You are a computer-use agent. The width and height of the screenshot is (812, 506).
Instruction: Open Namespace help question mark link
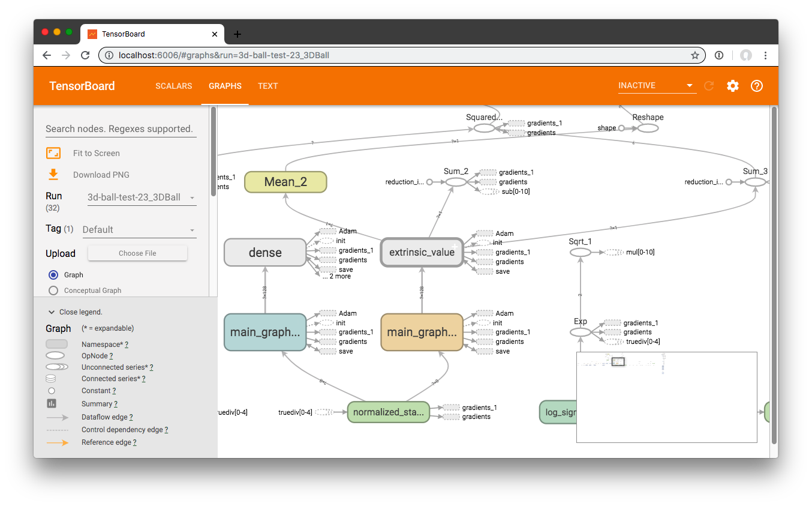(127, 345)
